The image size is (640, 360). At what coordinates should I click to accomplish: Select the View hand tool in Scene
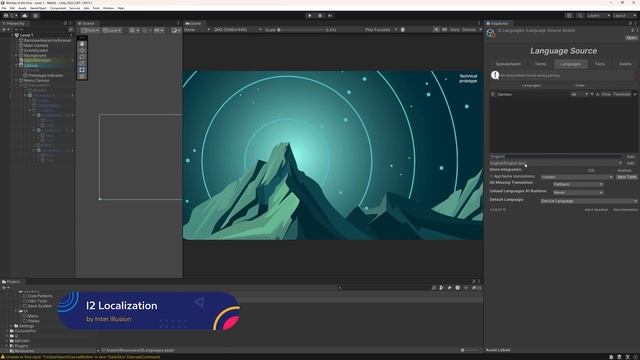[x=82, y=44]
